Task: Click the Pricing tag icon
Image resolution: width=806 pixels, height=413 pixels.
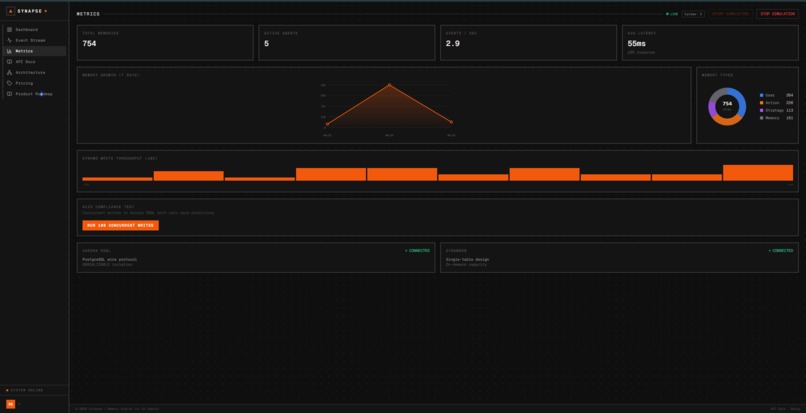Action: click(9, 83)
